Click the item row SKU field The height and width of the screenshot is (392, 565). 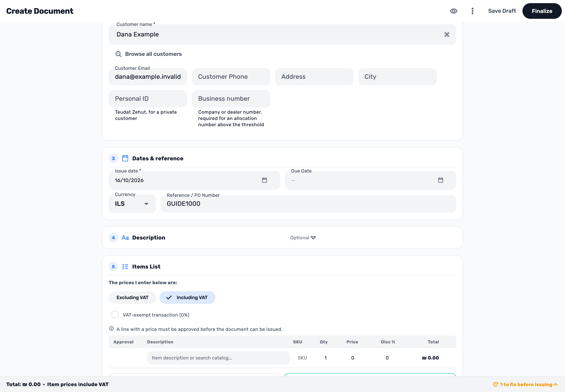click(x=302, y=358)
